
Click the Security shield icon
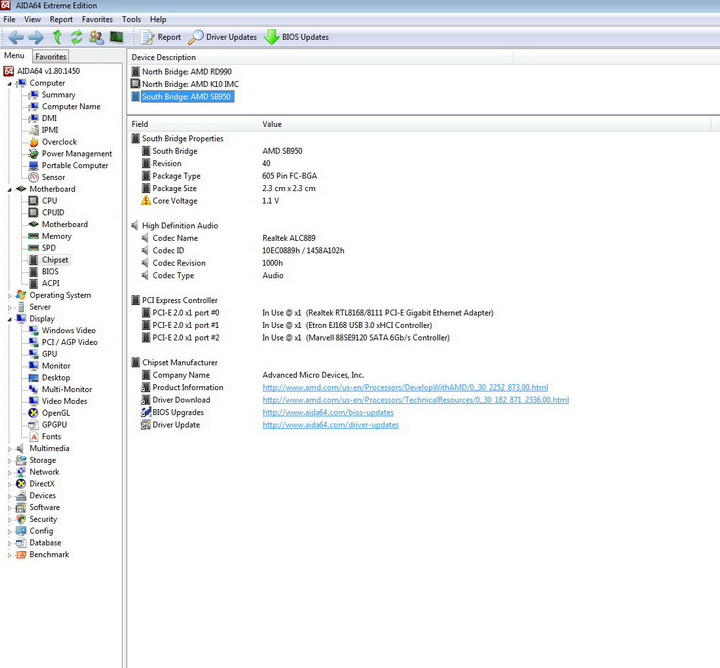[x=21, y=519]
